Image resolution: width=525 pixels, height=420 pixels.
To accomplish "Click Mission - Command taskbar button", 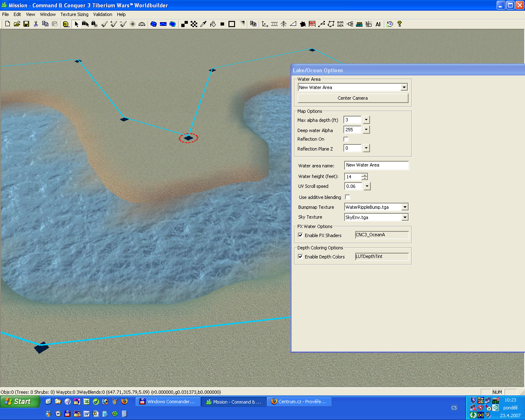I will [x=233, y=402].
